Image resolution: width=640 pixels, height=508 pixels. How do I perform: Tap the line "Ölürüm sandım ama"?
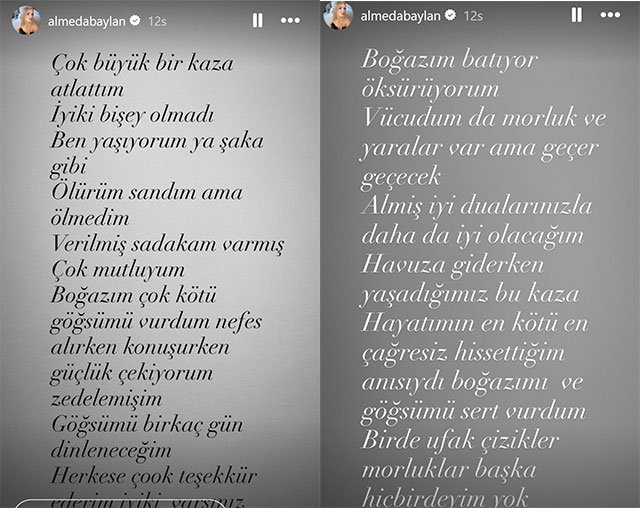click(x=146, y=192)
